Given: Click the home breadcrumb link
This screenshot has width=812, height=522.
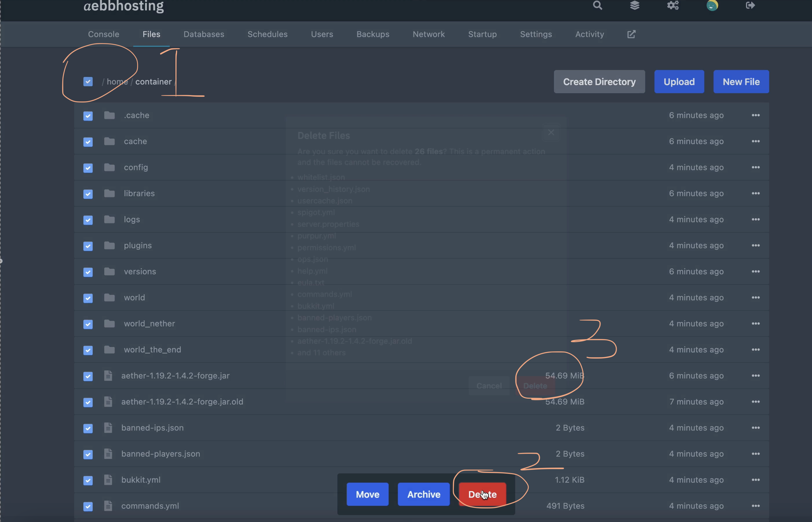Looking at the screenshot, I should [x=117, y=82].
